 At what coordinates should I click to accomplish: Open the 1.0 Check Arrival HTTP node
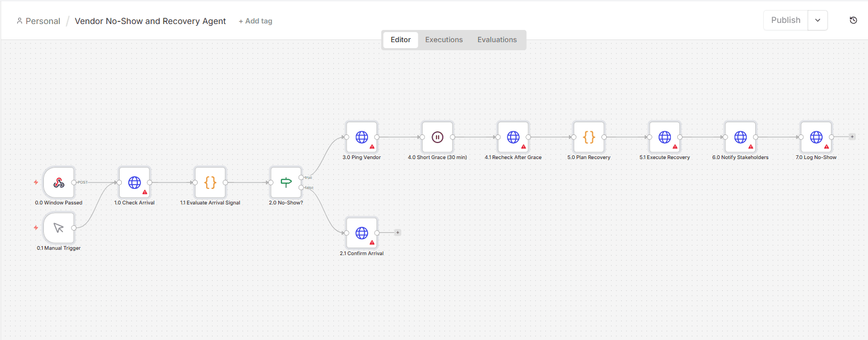[x=135, y=183]
